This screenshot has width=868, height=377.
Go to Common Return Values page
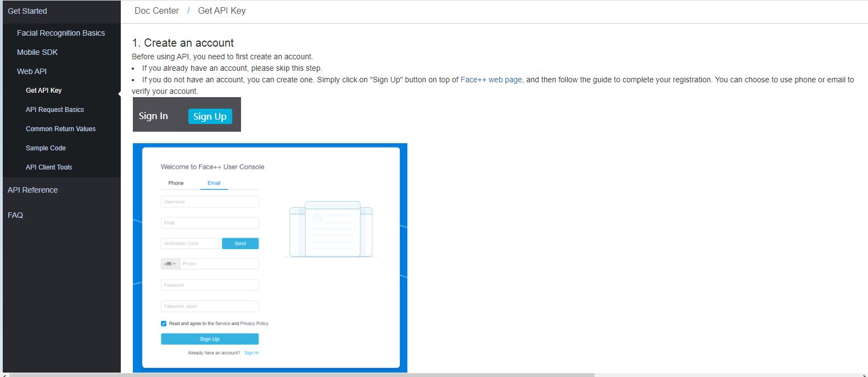click(60, 129)
